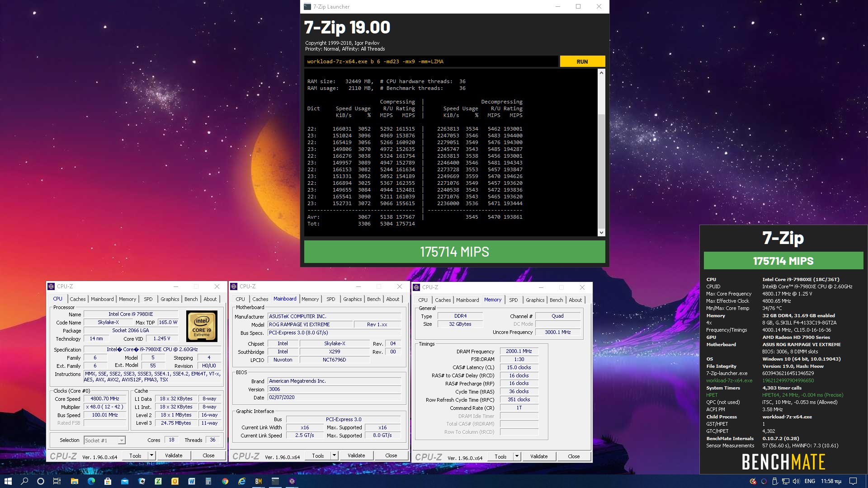This screenshot has width=868, height=488.
Task: Open Caches tab in CPU-Z Processor window
Action: pos(77,299)
